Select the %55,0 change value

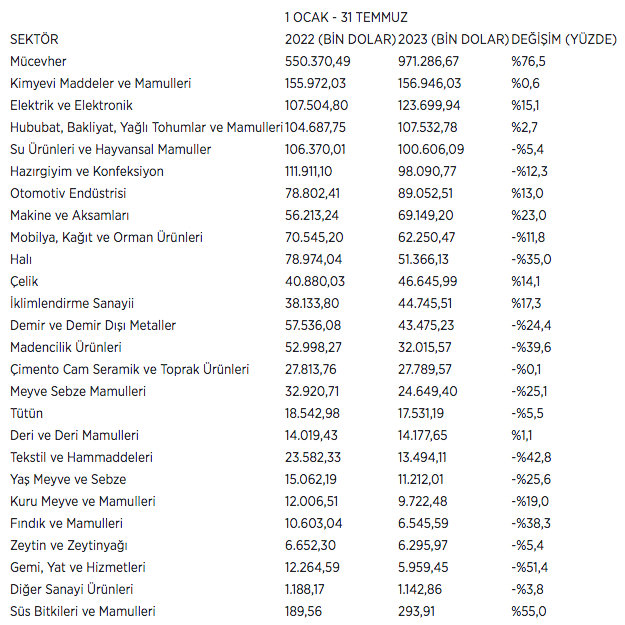coord(528,611)
